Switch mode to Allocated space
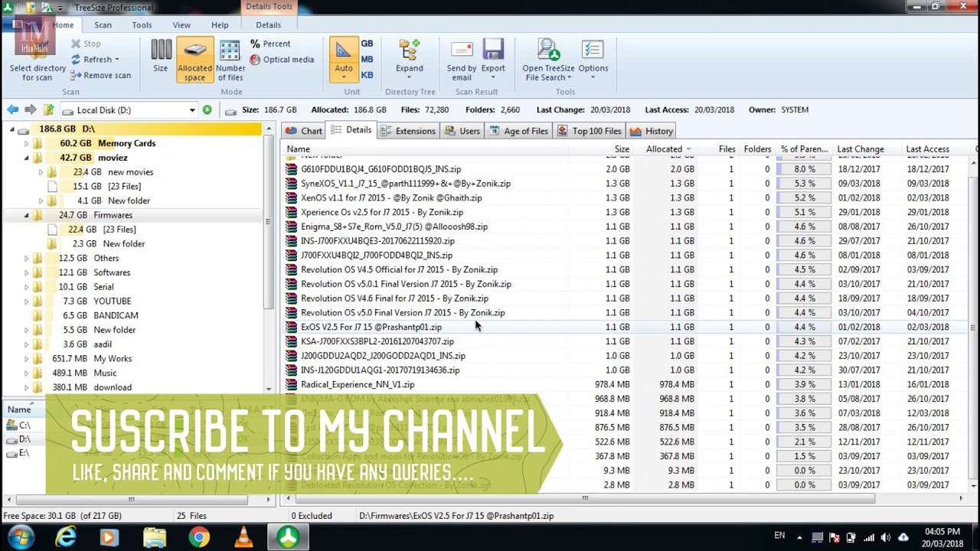The height and width of the screenshot is (551, 980). 194,60
